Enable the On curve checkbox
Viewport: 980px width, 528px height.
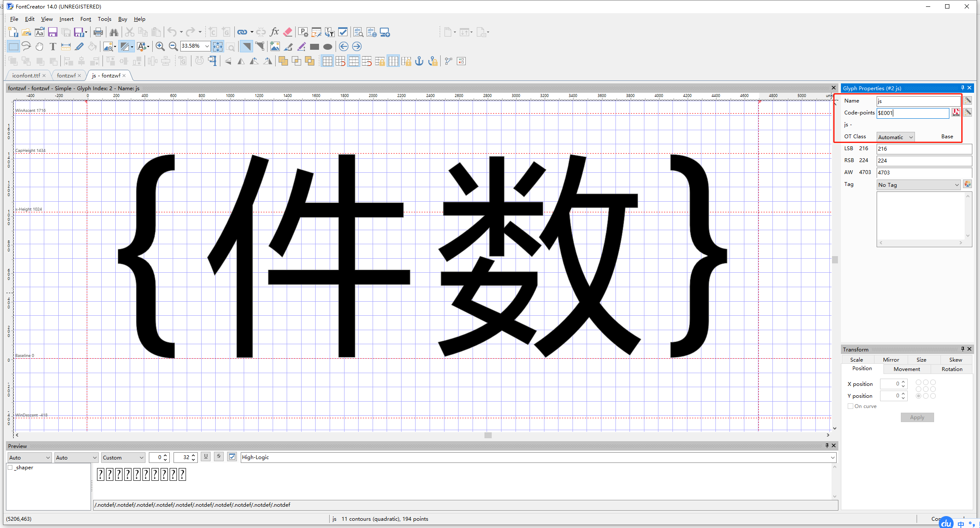tap(850, 406)
